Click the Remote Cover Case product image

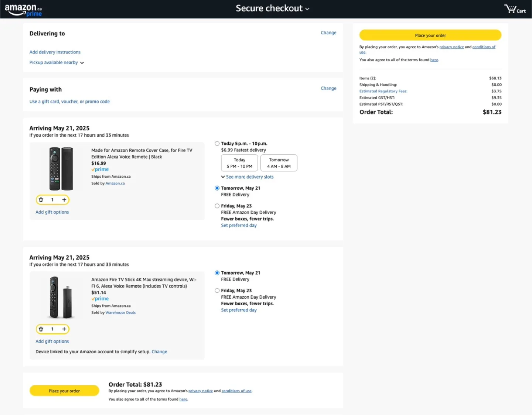pos(61,169)
